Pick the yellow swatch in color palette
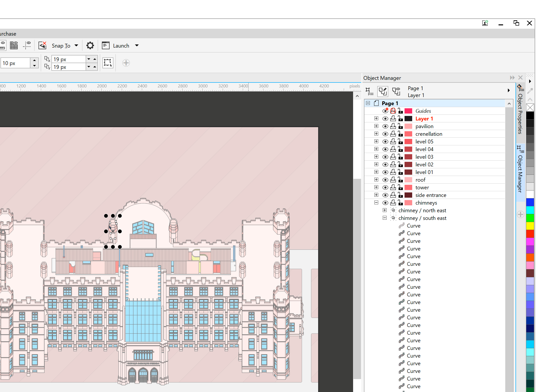Image resolution: width=555 pixels, height=392 pixels. [x=530, y=226]
